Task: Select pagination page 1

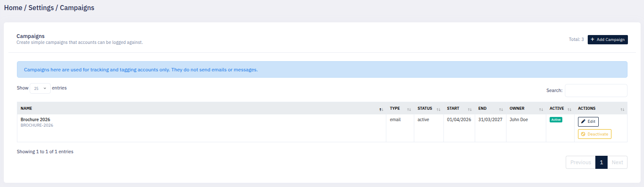Action: coord(601,163)
